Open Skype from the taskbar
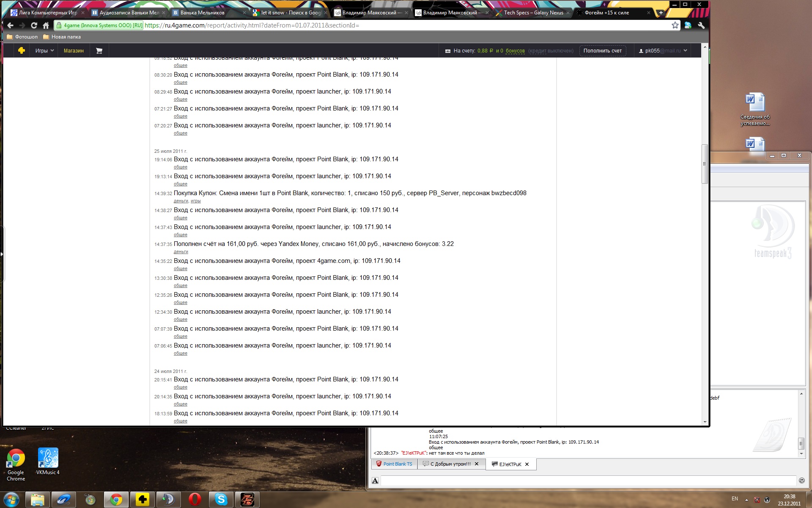812x508 pixels. tap(221, 500)
